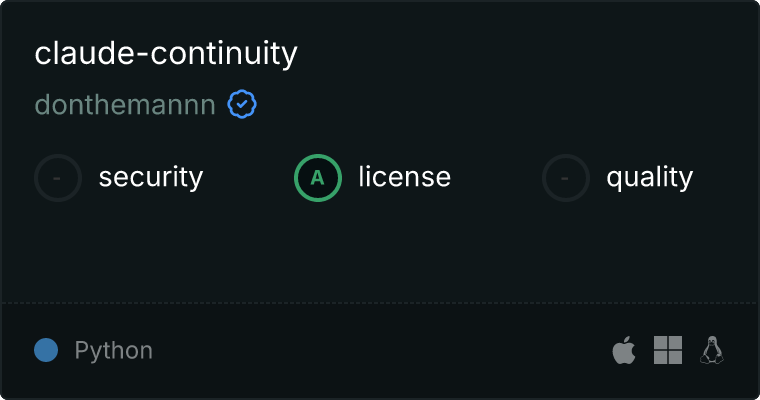
Task: Select the empty security grade circle
Action: tap(58, 178)
